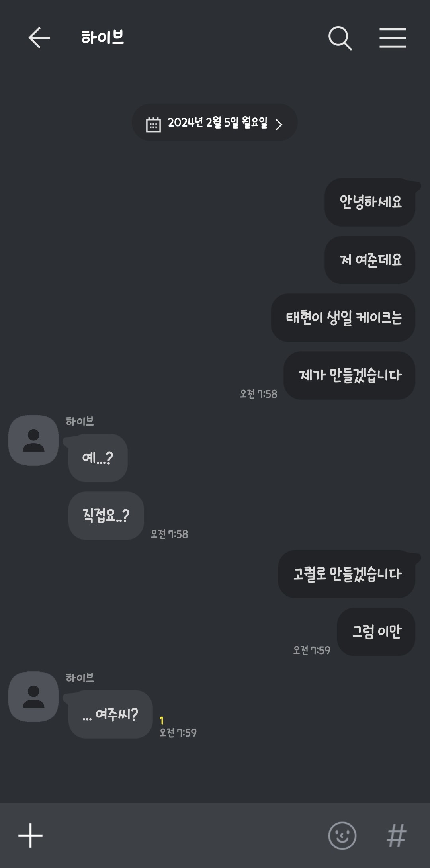
Task: Tap the 제가 만들겠습니다 message bubble
Action: 350,375
